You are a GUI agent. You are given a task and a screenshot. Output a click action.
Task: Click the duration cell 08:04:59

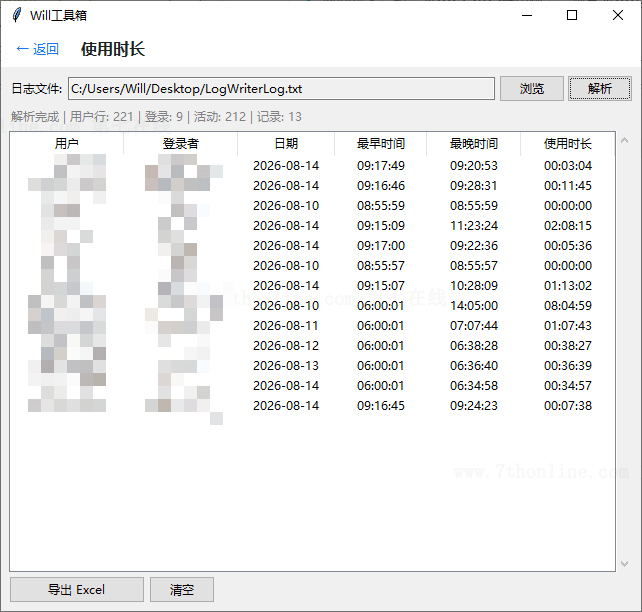(x=567, y=305)
